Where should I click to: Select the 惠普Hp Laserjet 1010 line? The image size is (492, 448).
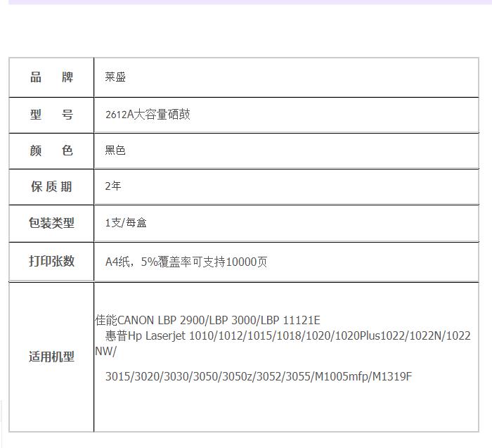point(287,335)
